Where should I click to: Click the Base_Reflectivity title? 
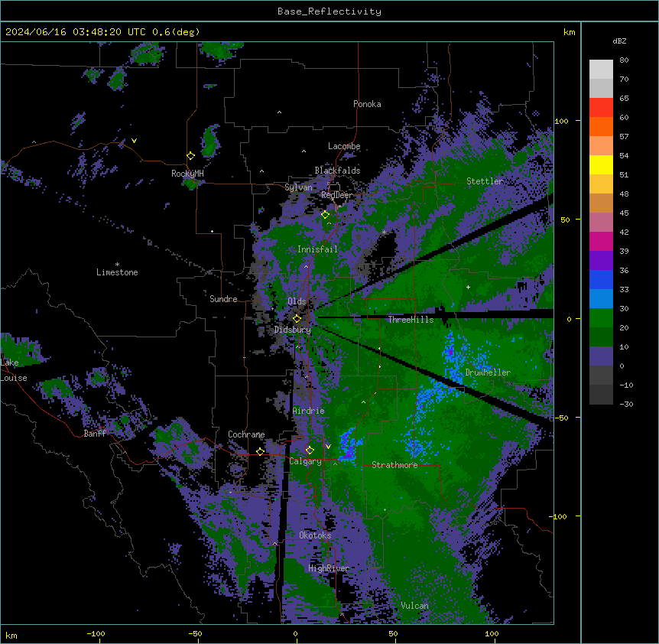coord(329,11)
